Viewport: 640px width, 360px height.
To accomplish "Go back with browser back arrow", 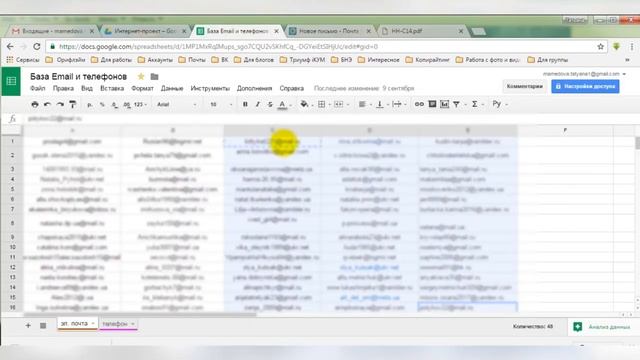I will pyautogui.click(x=10, y=47).
